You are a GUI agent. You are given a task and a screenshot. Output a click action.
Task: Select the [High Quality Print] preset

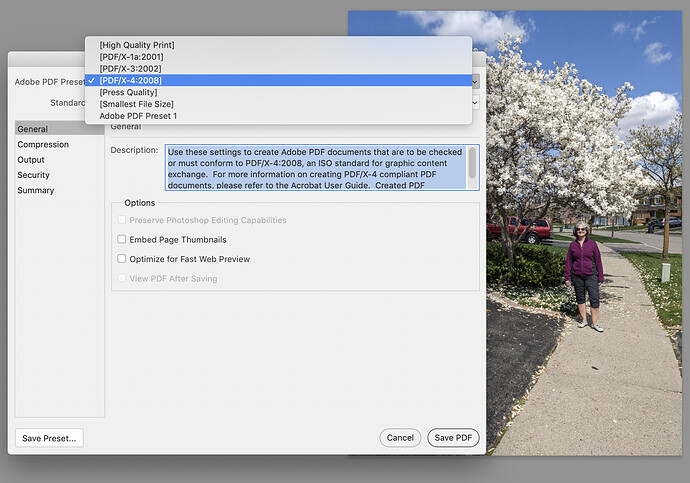tap(278, 45)
